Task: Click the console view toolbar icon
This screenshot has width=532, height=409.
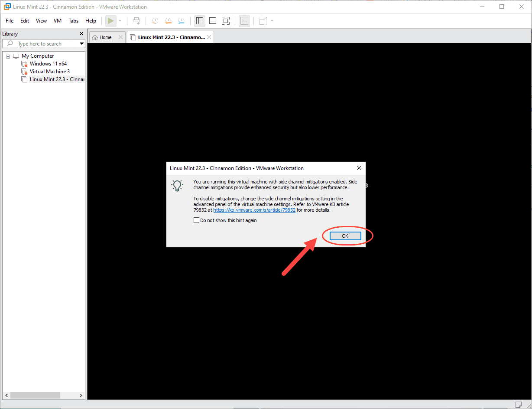Action: pyautogui.click(x=245, y=21)
